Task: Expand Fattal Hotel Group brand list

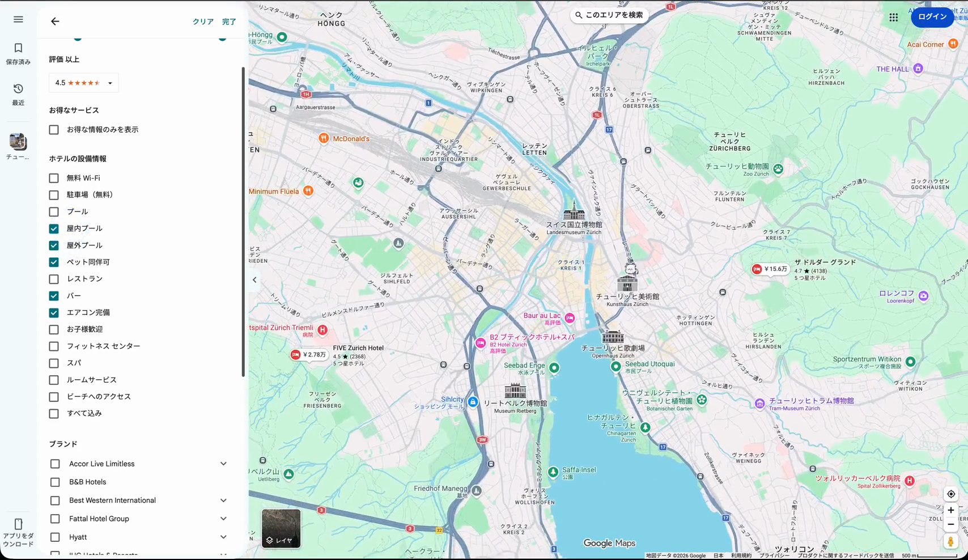Action: 223,519
